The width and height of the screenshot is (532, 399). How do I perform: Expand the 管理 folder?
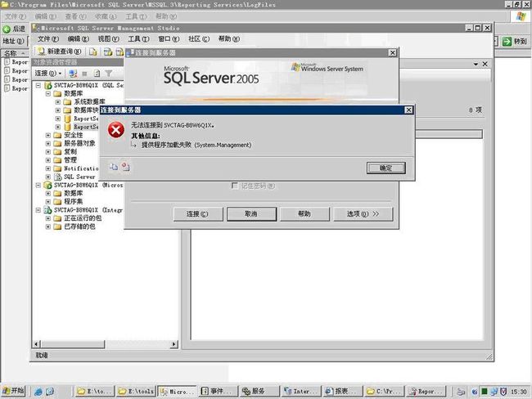click(x=48, y=160)
